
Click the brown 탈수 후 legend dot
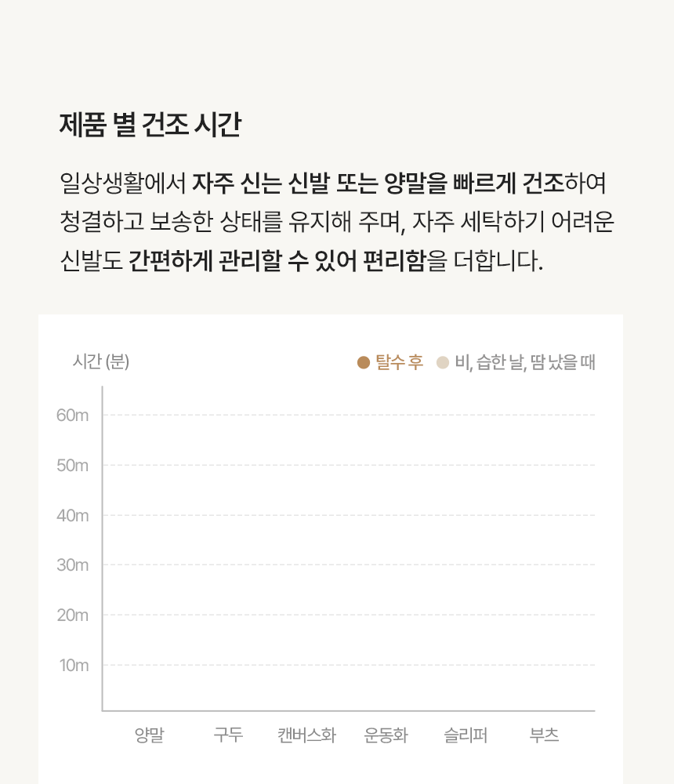[x=364, y=362]
